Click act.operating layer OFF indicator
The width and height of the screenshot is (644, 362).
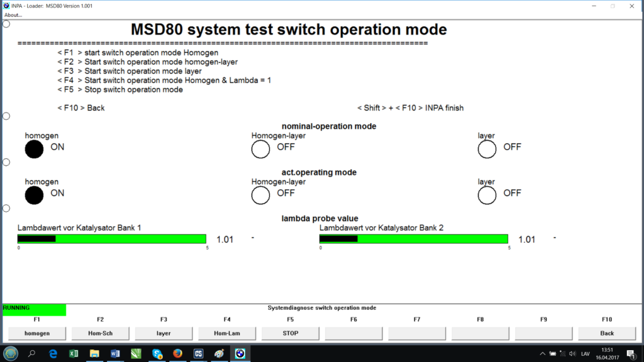(x=487, y=195)
